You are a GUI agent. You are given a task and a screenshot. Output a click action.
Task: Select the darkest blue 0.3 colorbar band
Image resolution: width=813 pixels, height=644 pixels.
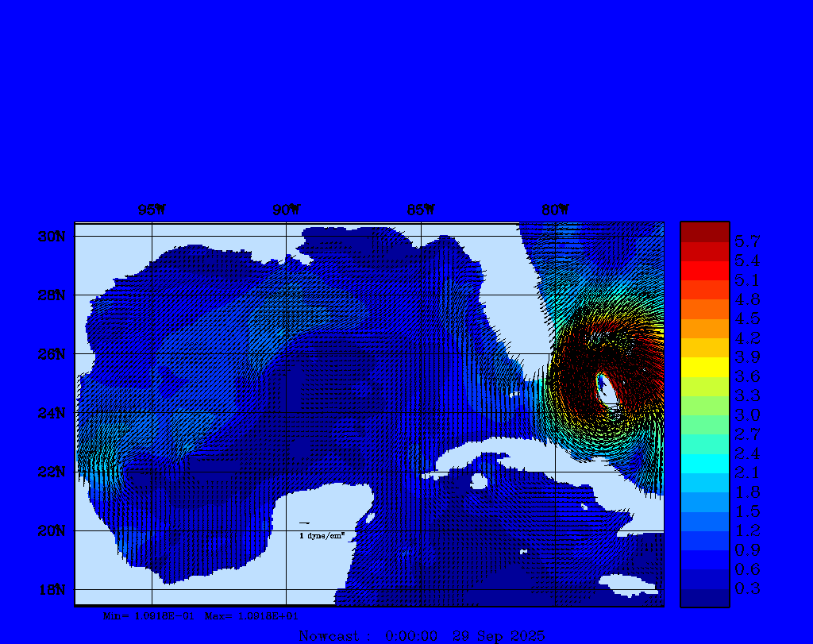click(704, 598)
